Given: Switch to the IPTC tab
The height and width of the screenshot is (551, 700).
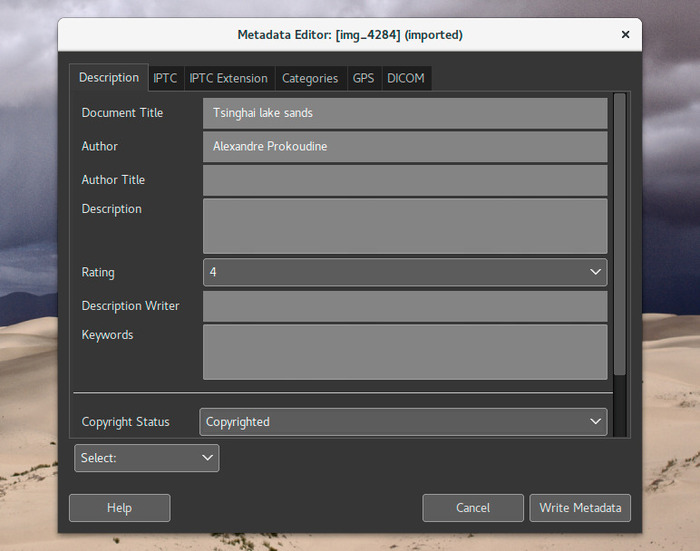Looking at the screenshot, I should pos(165,79).
